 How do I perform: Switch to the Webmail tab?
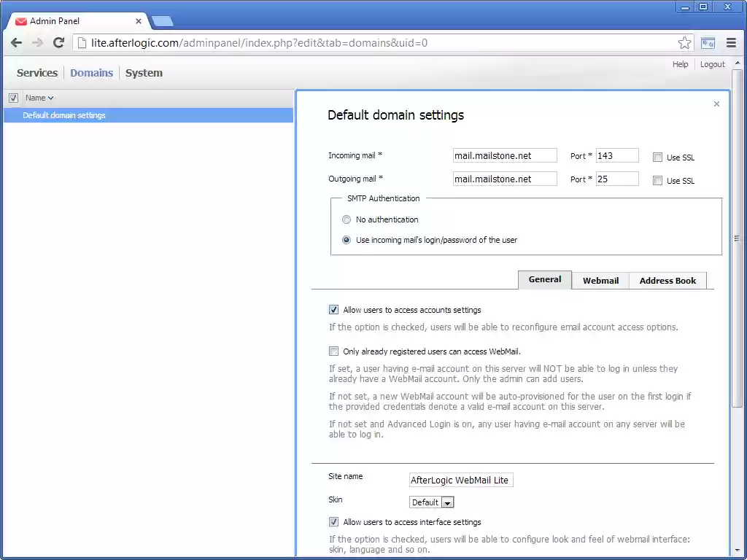coord(600,280)
